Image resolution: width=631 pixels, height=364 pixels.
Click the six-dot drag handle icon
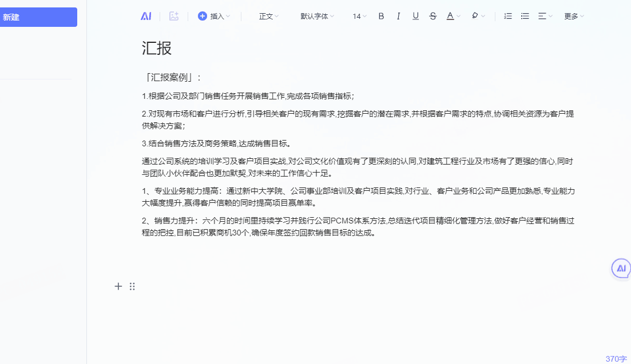[132, 286]
